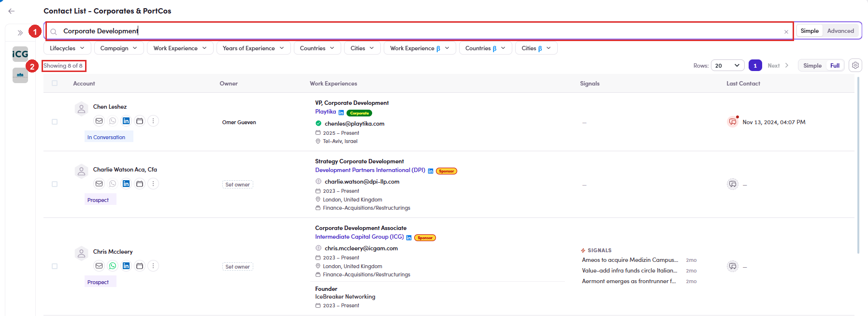Switch table view to Full
The image size is (868, 316).
(x=835, y=66)
